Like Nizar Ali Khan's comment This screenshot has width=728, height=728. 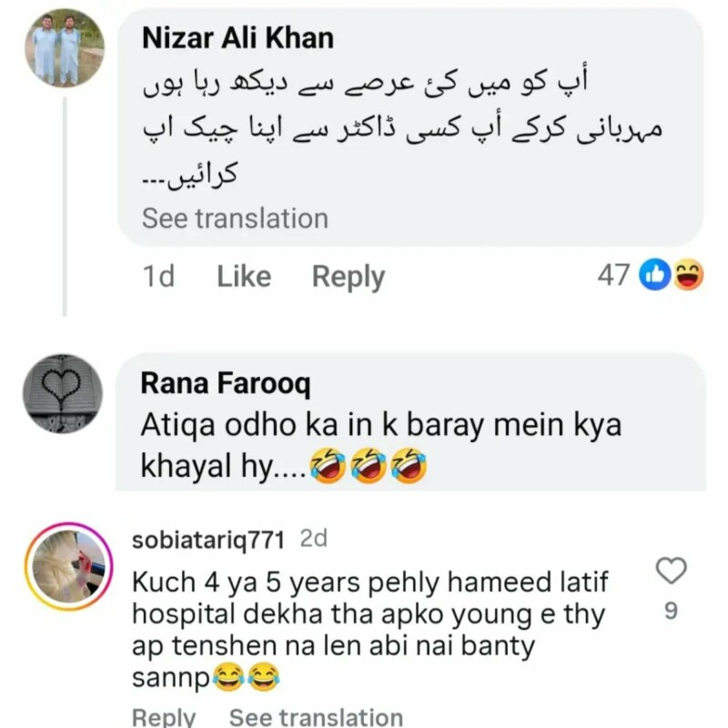(244, 277)
